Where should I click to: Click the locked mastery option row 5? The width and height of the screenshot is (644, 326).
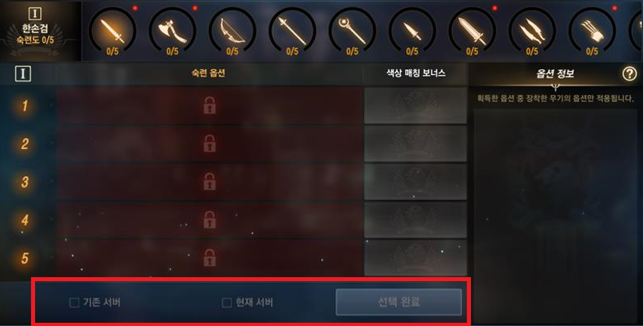point(209,258)
